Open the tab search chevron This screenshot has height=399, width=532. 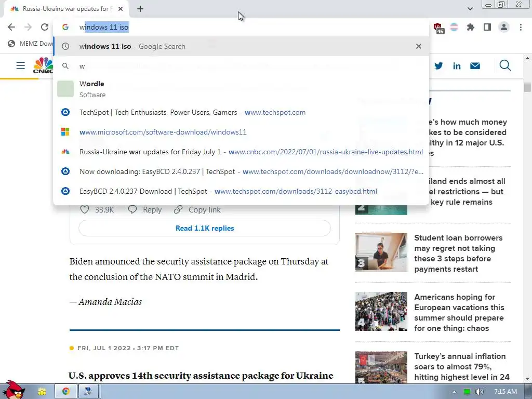pos(470,9)
